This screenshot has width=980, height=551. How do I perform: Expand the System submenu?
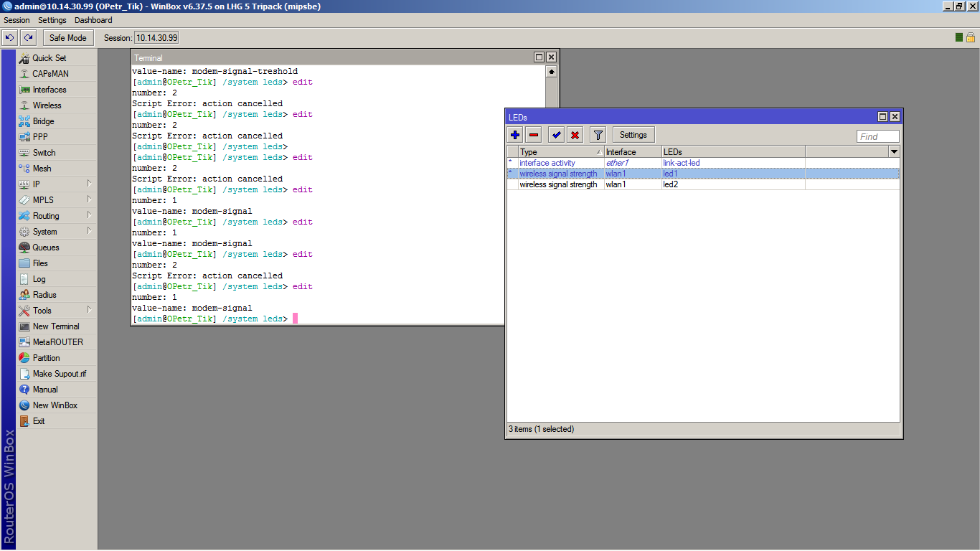coord(89,232)
